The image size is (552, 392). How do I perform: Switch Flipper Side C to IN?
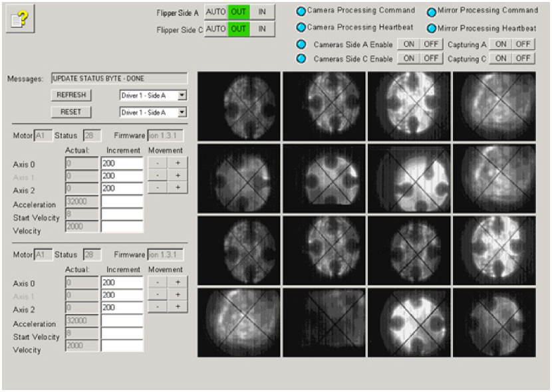263,29
